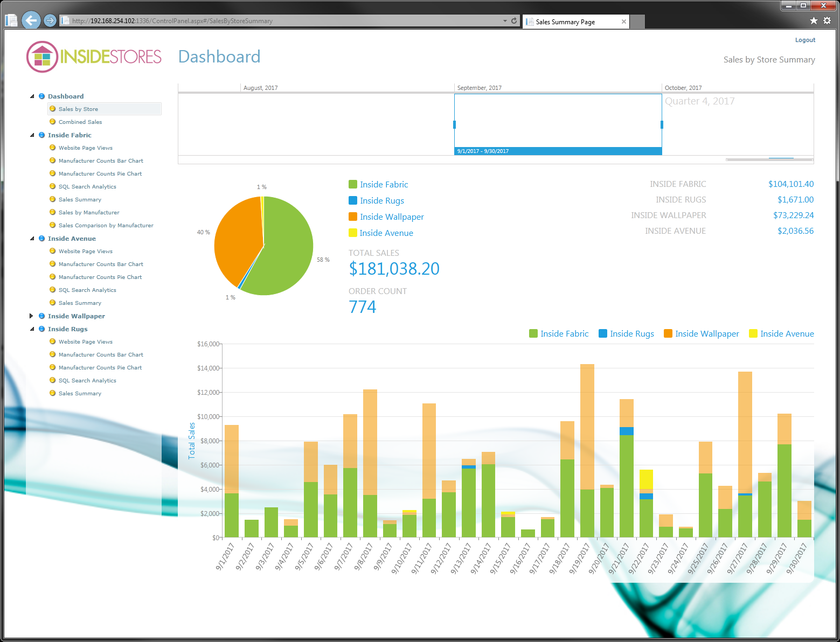This screenshot has width=840, height=642.
Task: Open the browser settings gear icon
Action: [827, 20]
